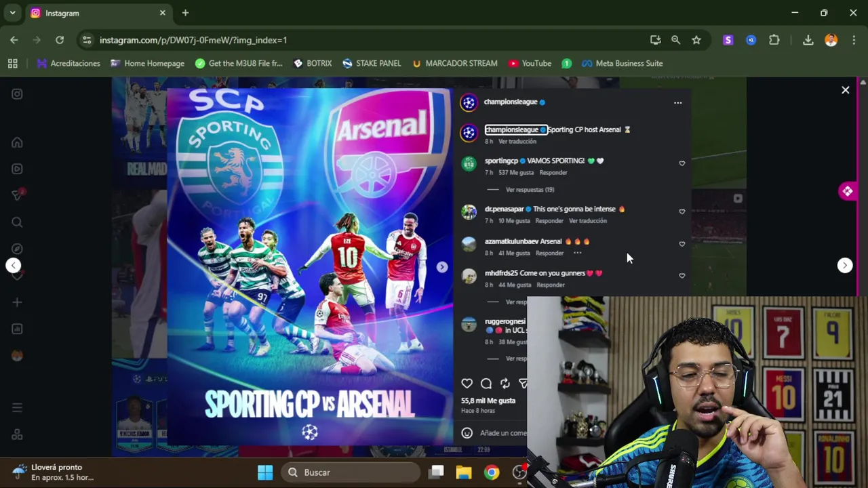
Task: Click the install app icon in the address bar
Action: point(655,40)
